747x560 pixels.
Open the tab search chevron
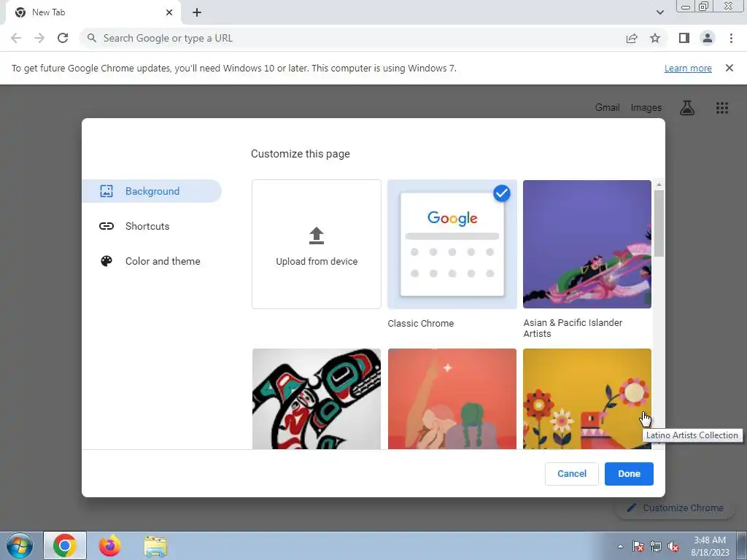click(659, 12)
